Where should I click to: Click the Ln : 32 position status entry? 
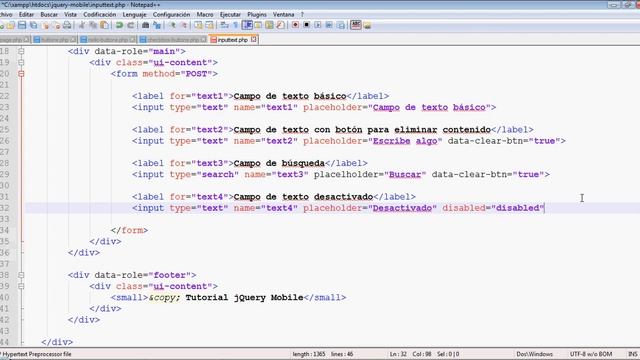[x=398, y=354]
